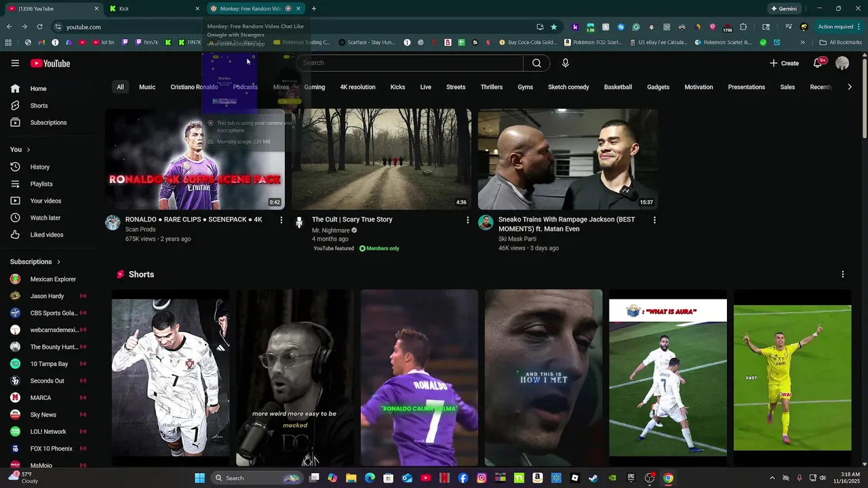Open the YouTube account avatar menu

coord(842,63)
